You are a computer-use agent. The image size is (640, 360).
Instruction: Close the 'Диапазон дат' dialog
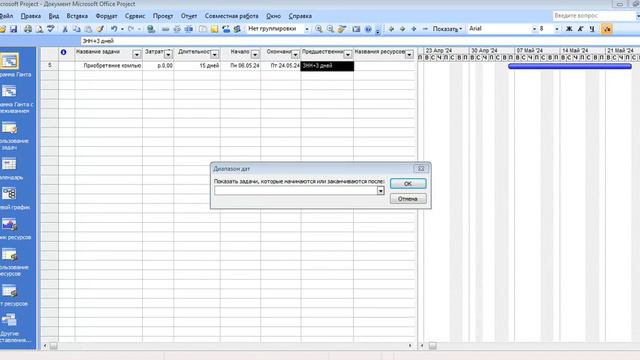421,168
